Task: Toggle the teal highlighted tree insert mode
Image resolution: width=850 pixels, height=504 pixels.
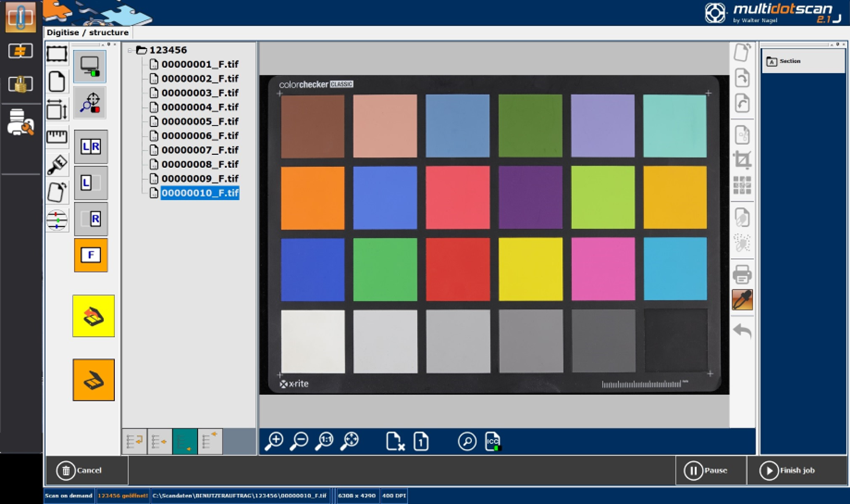Action: (185, 442)
